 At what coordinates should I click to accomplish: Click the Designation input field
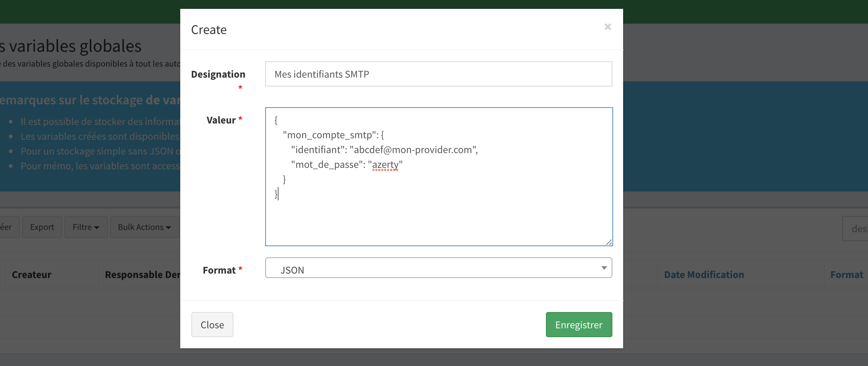[x=438, y=74]
